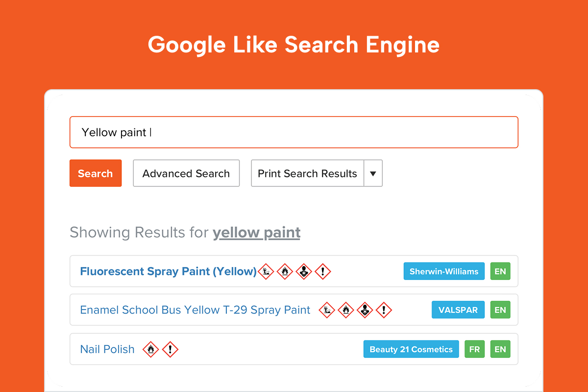The image size is (588, 392).
Task: Click the underlined yellow paint query link
Action: [x=256, y=232]
